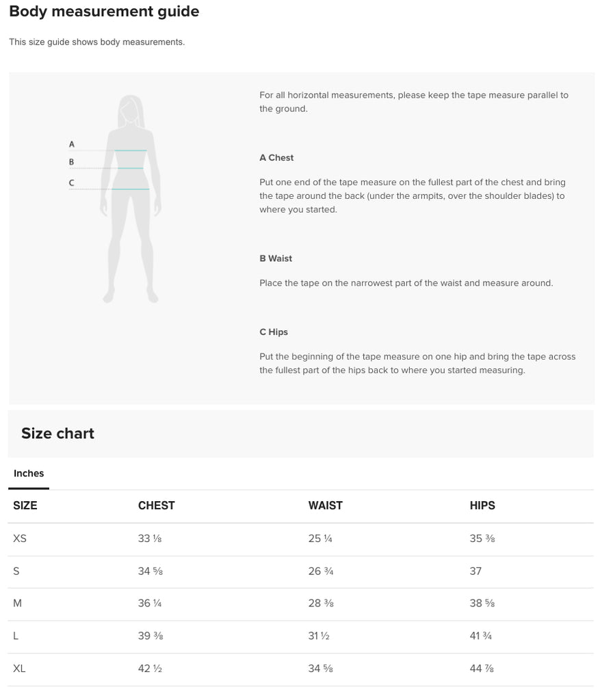The image size is (602, 700).
Task: Click the Body measurement guide title
Action: pyautogui.click(x=104, y=12)
